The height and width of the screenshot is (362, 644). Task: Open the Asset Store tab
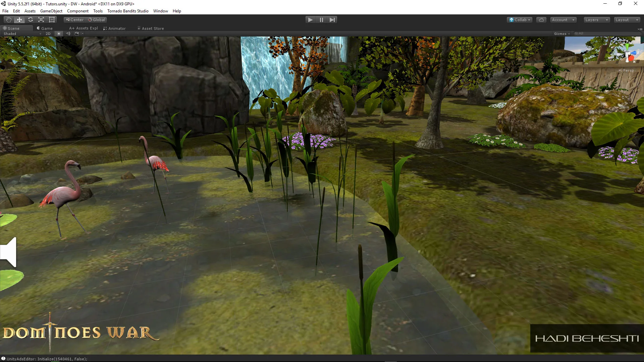tap(151, 28)
